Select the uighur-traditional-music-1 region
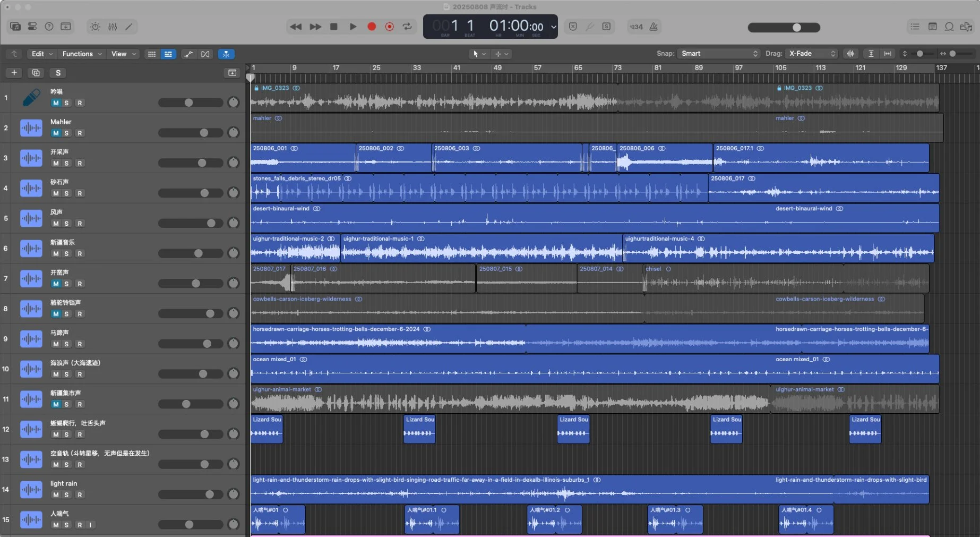The width and height of the screenshot is (980, 537). 482,248
